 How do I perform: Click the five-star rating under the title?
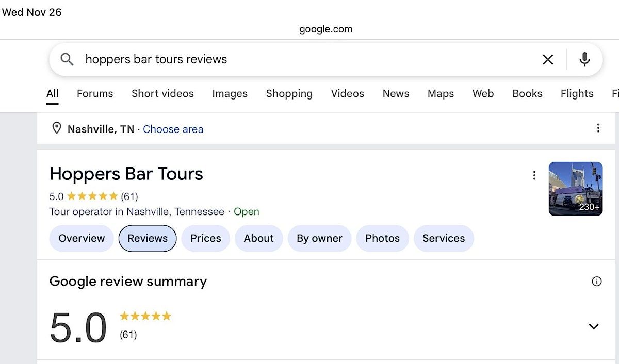click(92, 196)
